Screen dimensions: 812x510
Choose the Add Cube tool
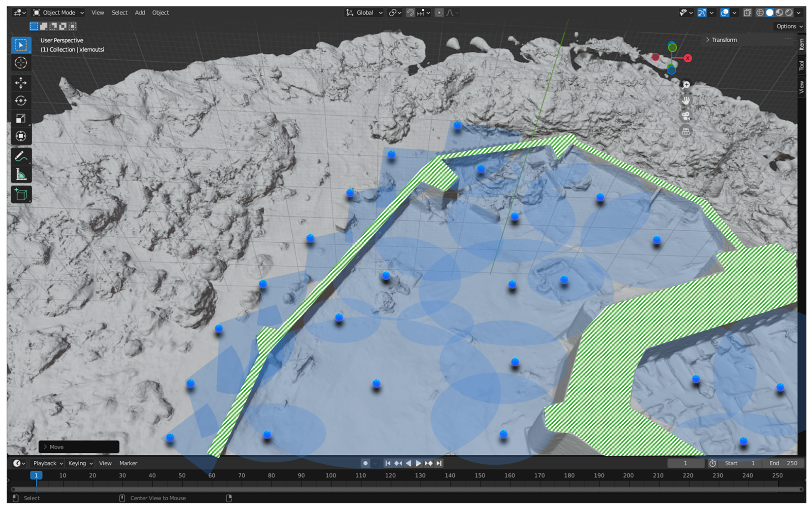coord(21,194)
